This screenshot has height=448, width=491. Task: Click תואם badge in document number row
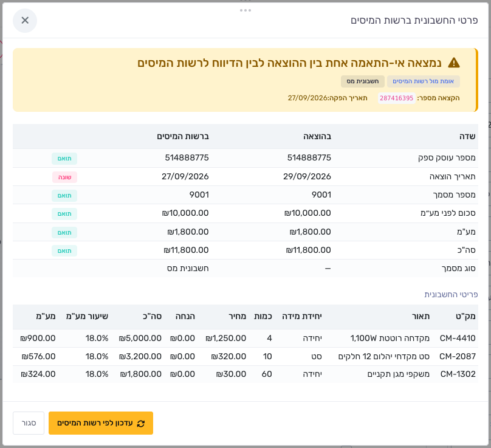[x=64, y=196]
